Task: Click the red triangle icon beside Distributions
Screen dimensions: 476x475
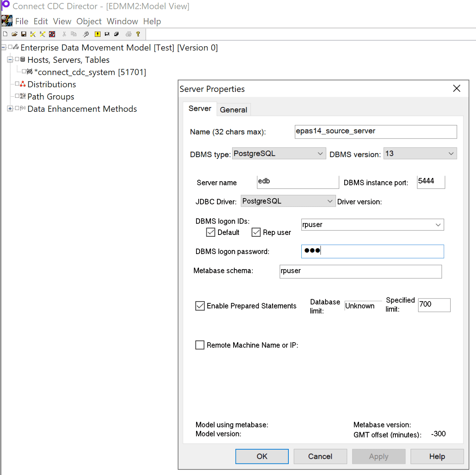Action: coord(22,84)
